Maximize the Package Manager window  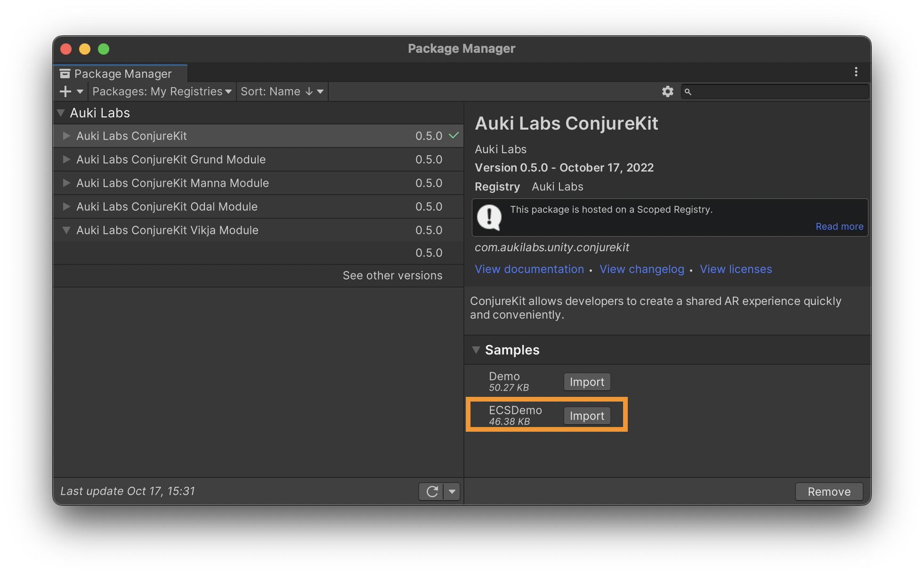coord(104,49)
